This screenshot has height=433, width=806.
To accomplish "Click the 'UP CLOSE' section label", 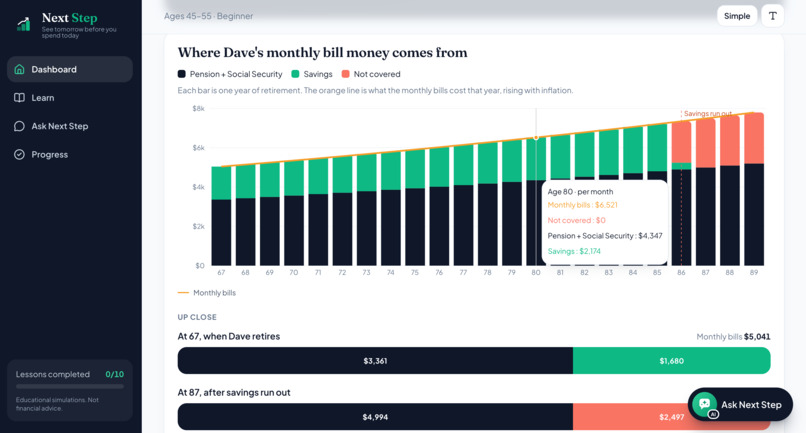I will [x=197, y=317].
